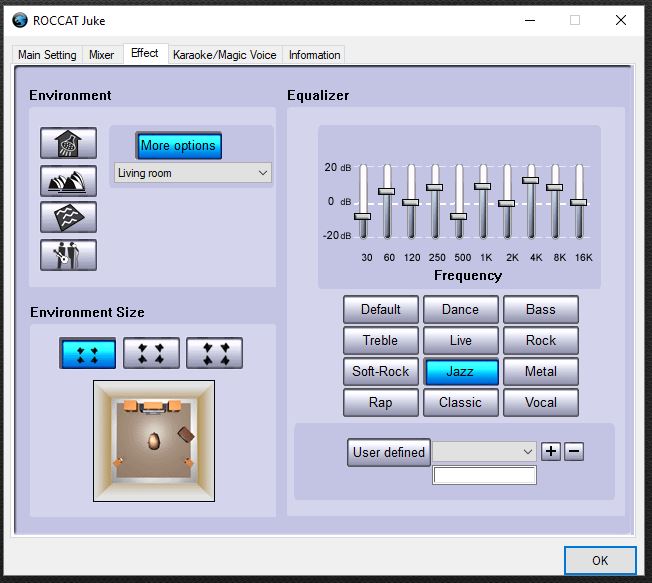
Task: Apply the Live equalizer preset
Action: pyautogui.click(x=461, y=340)
